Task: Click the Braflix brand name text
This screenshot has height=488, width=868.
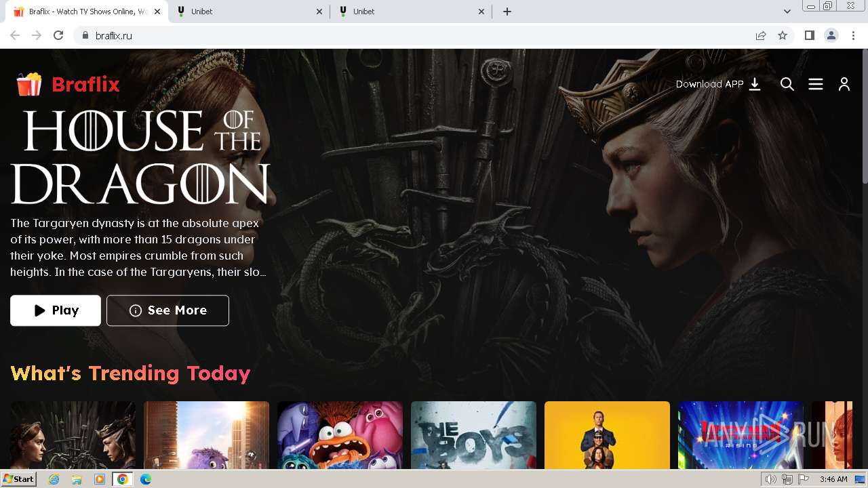Action: coord(85,85)
